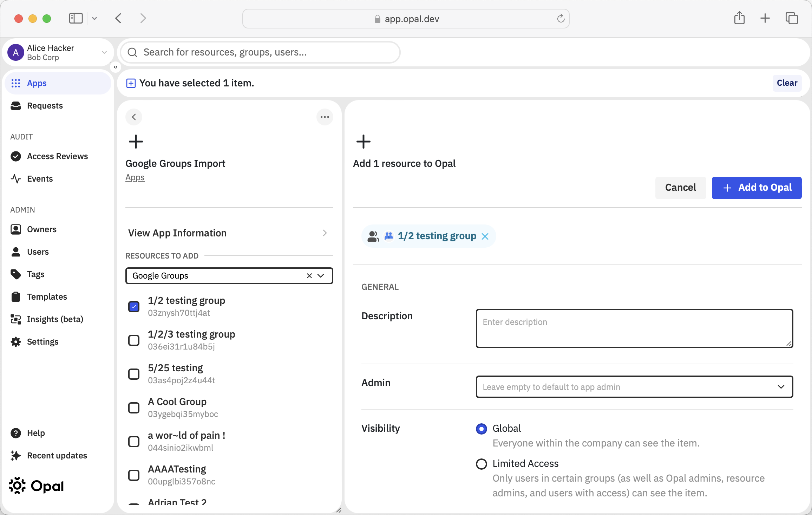Remove the 1/2 testing group chip
The height and width of the screenshot is (515, 812).
tap(485, 236)
